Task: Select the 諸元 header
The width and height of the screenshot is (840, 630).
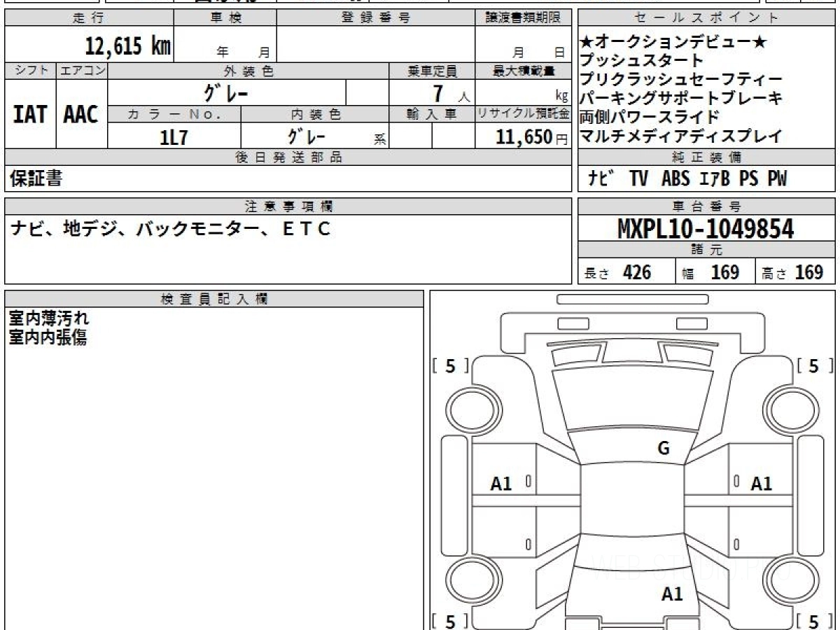Action: click(x=706, y=250)
